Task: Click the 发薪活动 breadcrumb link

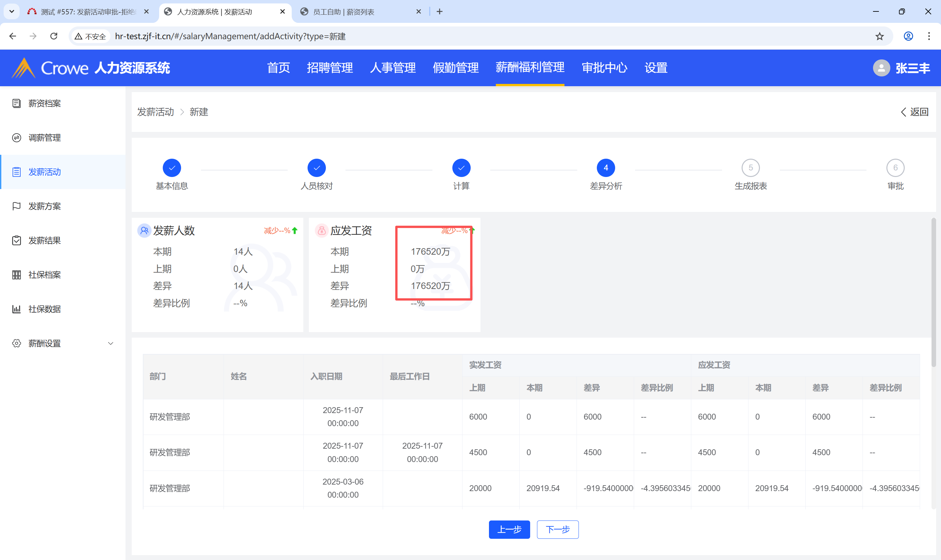Action: (155, 112)
